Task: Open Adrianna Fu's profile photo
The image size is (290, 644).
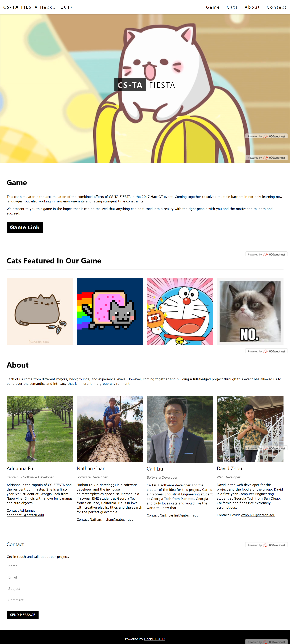Action: (x=40, y=429)
